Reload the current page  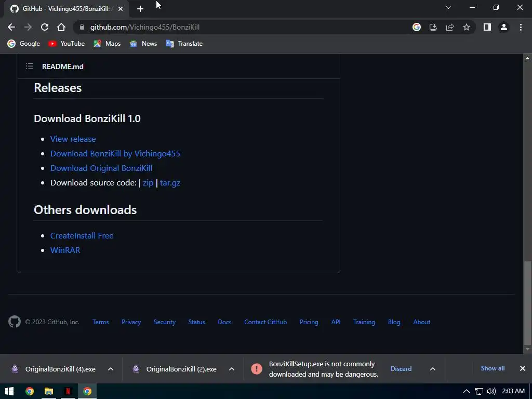tap(45, 27)
